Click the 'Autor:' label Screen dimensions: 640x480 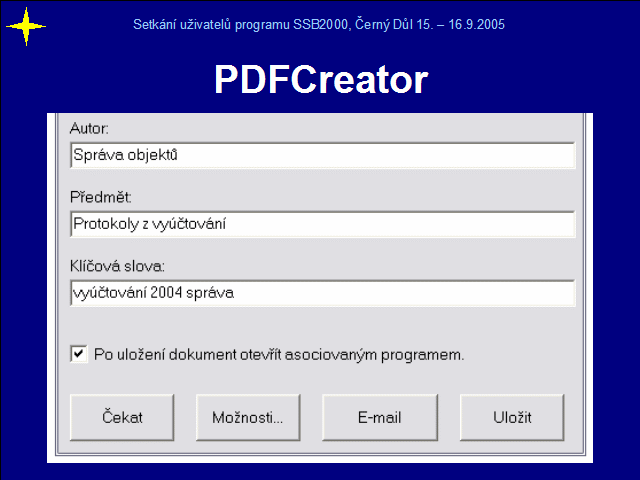click(89, 129)
